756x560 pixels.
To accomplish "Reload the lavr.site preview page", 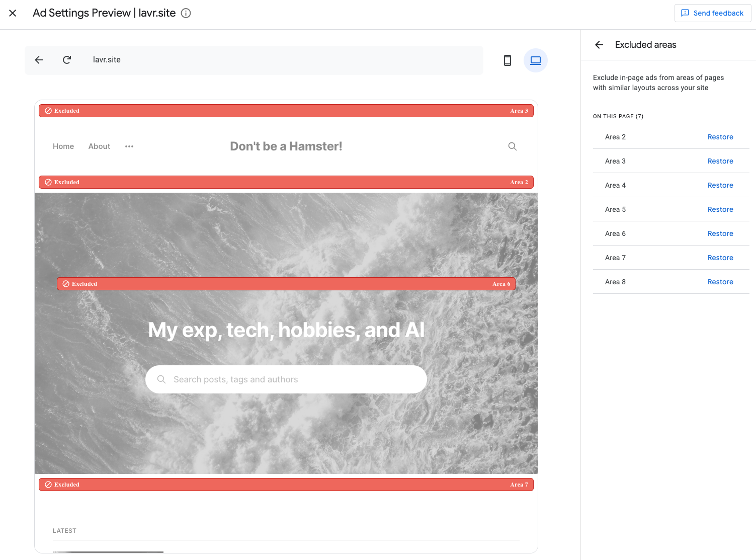I will [x=67, y=60].
